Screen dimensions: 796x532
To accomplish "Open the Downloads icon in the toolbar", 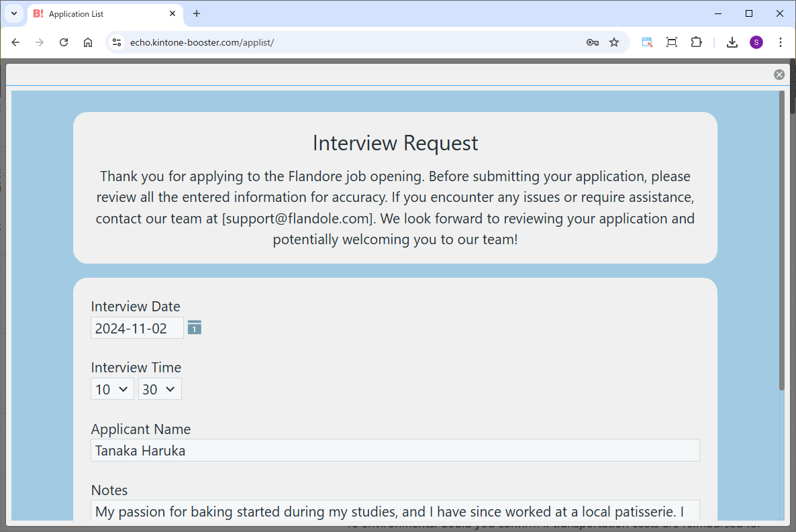I will [732, 42].
